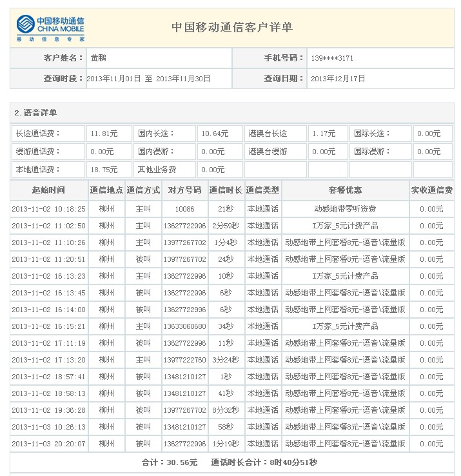
Task: Click the start time 2013-11-02 17:11:19
Action: pyautogui.click(x=48, y=343)
